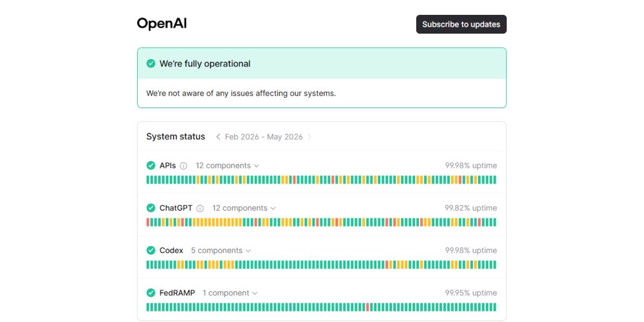Screen dimensions: 644x322
Task: Click the FedRAMP green status check icon
Action: pos(151,293)
